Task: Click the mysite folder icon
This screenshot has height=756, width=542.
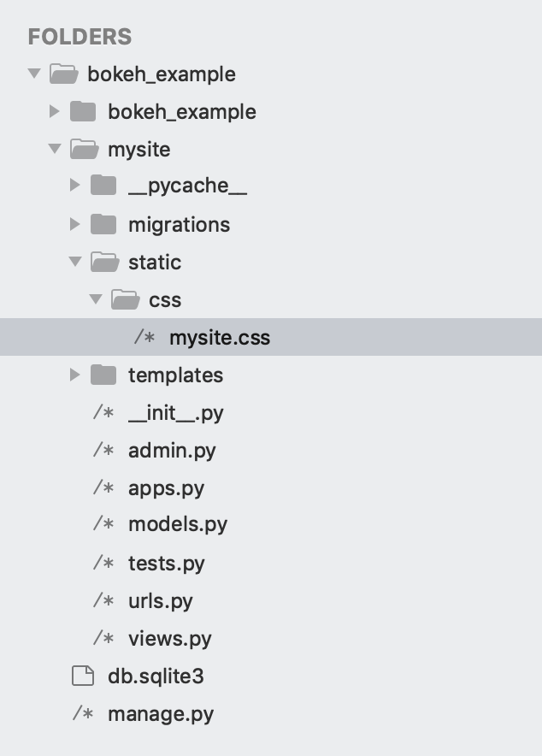Action: tap(83, 150)
